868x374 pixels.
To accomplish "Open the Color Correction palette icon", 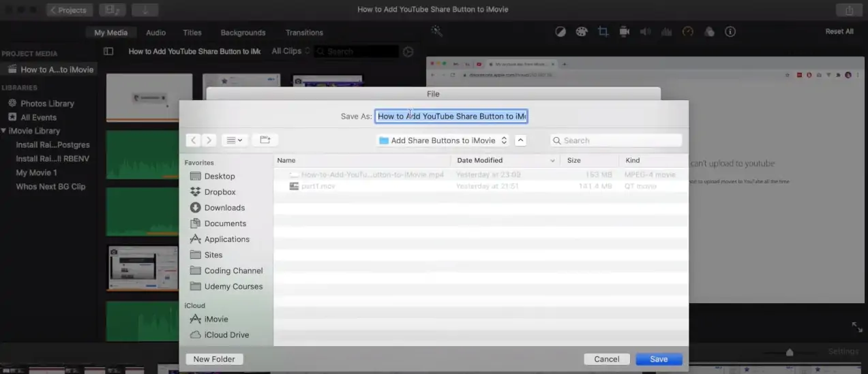I will tap(581, 32).
